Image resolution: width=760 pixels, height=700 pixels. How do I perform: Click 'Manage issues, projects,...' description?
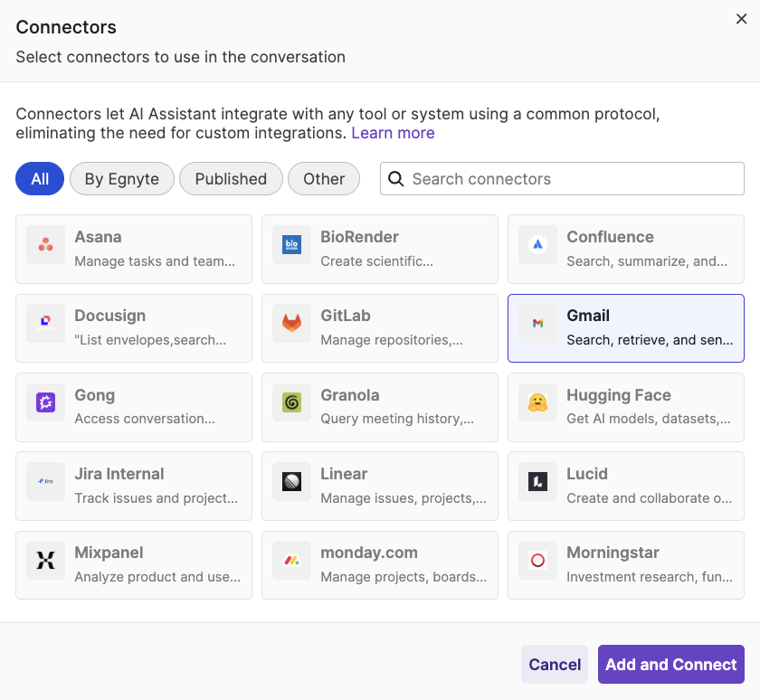coord(404,498)
